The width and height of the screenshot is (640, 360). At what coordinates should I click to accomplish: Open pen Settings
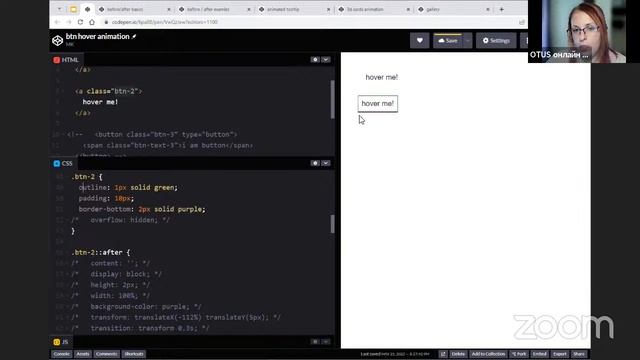[x=496, y=40]
